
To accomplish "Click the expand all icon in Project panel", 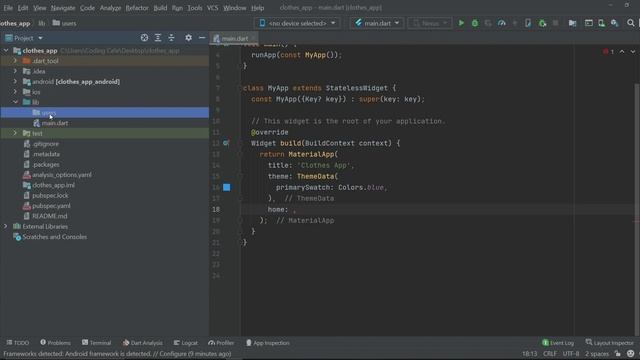I will pyautogui.click(x=158, y=38).
